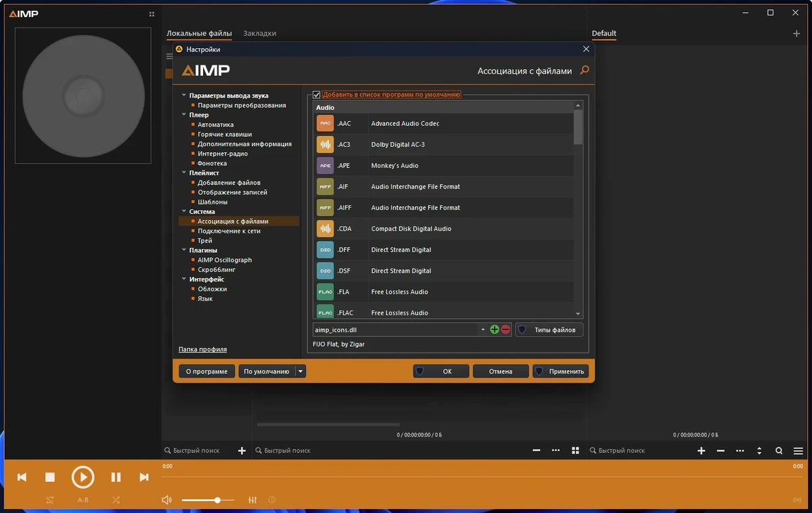Collapse the 'Интерфейс' tree node

(x=183, y=279)
